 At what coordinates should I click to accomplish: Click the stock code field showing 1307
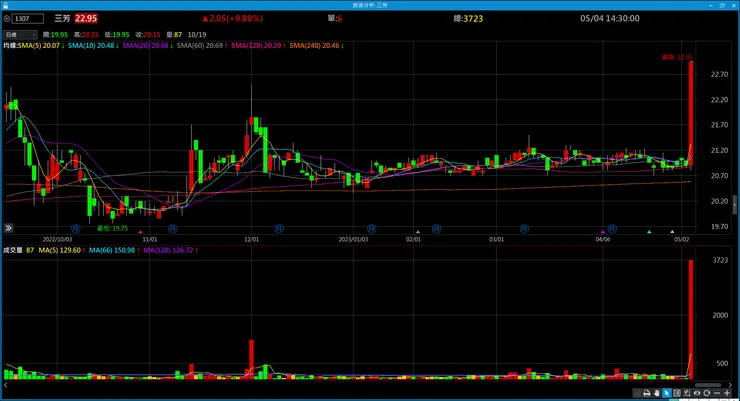click(x=28, y=19)
